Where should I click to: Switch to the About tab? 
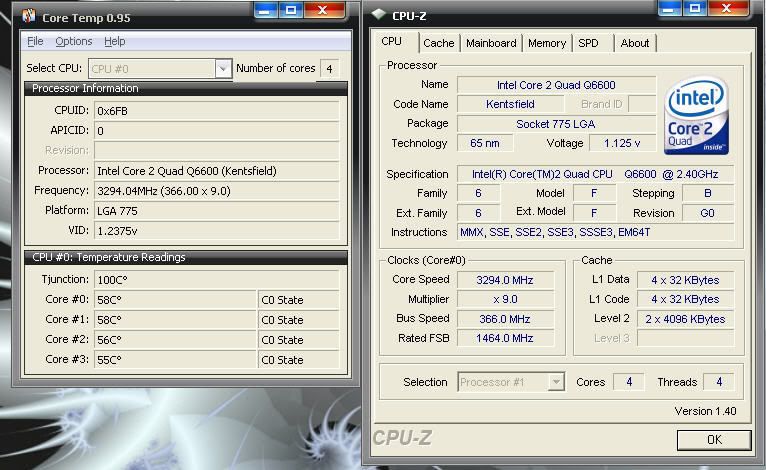635,43
